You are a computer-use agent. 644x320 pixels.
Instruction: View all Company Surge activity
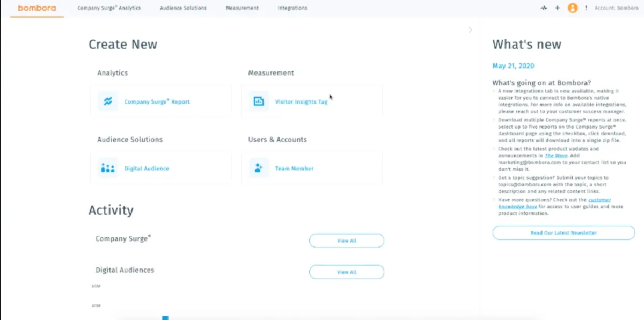click(347, 241)
